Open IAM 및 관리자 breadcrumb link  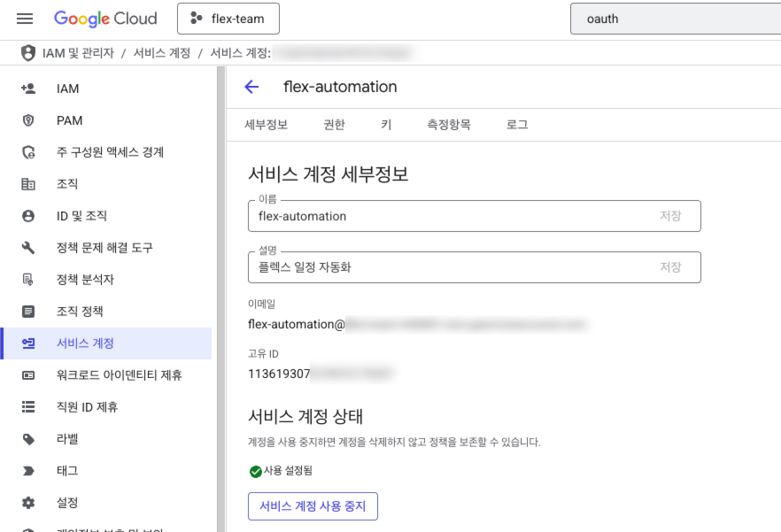[x=78, y=53]
